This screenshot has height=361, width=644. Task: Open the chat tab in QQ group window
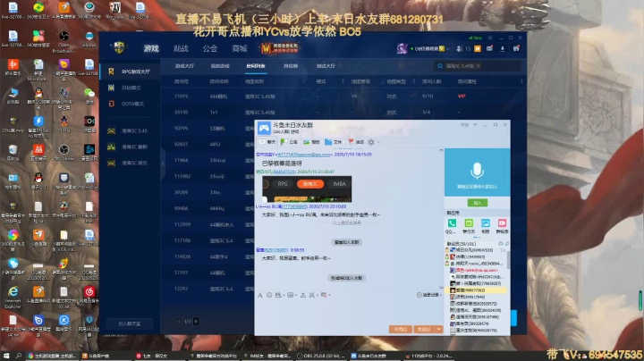(x=267, y=142)
